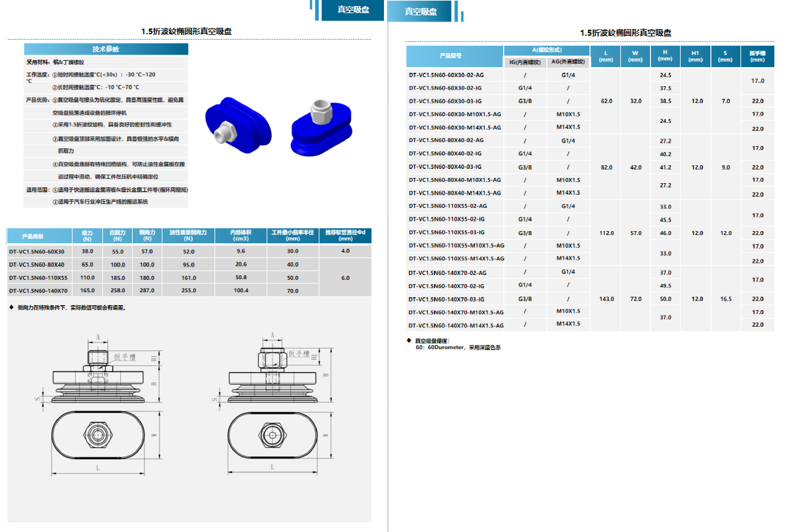This screenshot has height=532, width=790.
Task: Click the AG(外置螺纹) sub-header
Action: (x=567, y=62)
